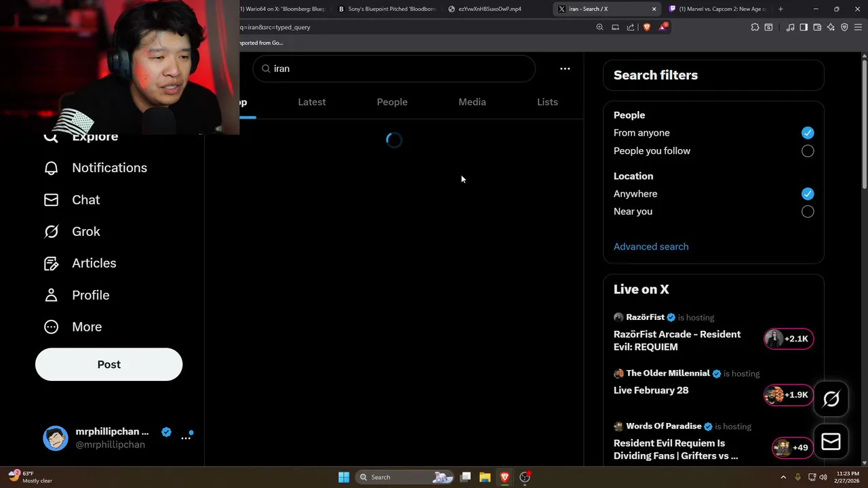This screenshot has height=488, width=868.
Task: Click the +2.1K listeners badge
Action: click(x=789, y=338)
